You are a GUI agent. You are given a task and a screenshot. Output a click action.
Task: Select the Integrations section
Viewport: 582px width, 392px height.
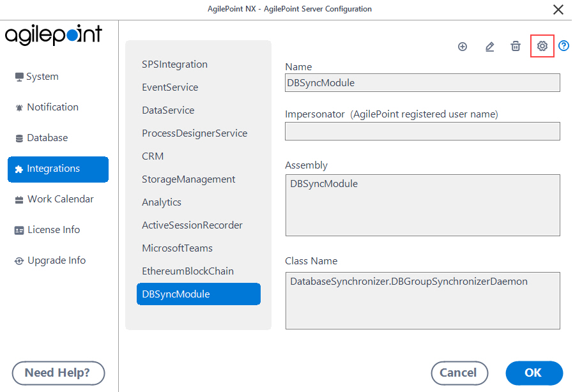tap(58, 169)
